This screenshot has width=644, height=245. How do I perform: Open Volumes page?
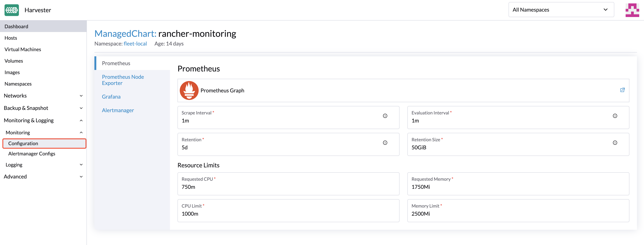pos(43,61)
